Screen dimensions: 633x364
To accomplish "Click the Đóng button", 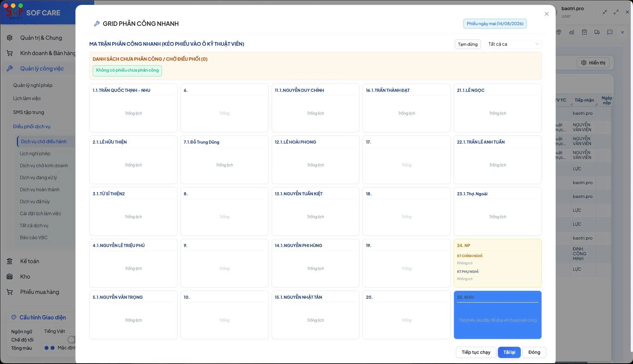I will [x=534, y=352].
